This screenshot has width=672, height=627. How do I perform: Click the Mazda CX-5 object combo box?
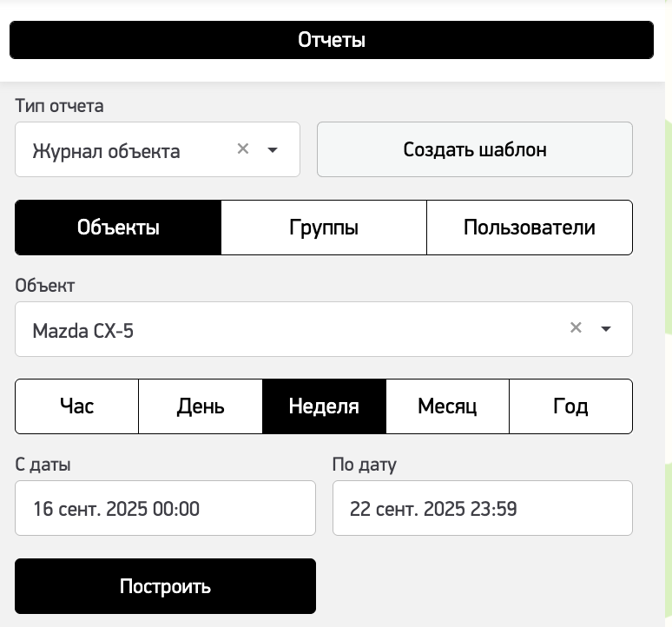coord(287,330)
